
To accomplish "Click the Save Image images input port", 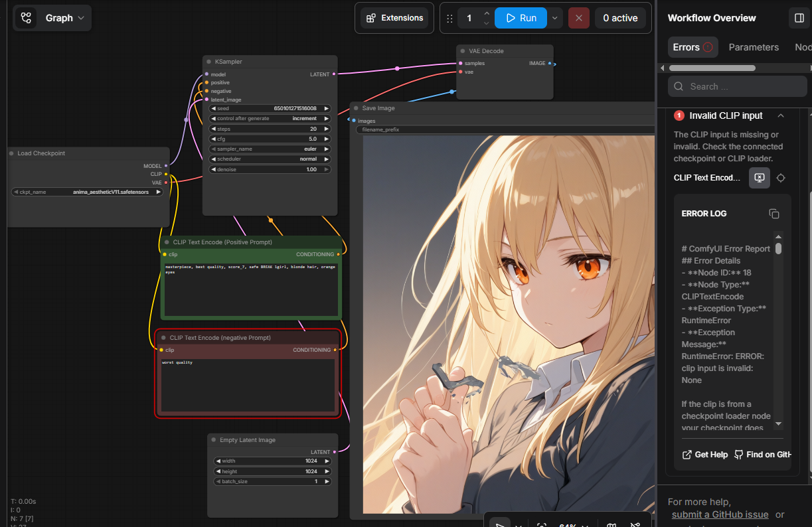I will click(x=354, y=120).
